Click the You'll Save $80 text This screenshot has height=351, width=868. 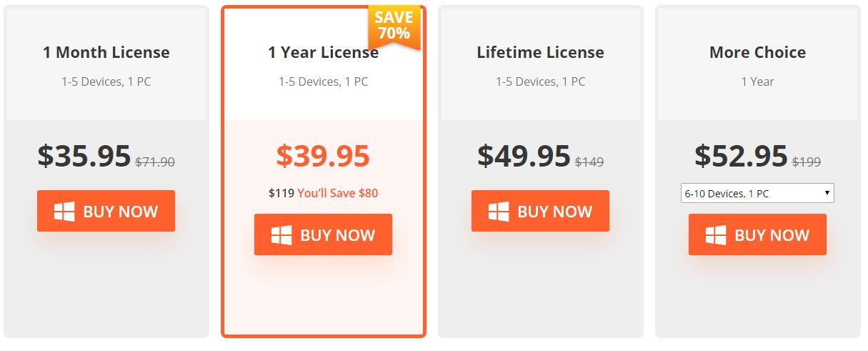[338, 193]
